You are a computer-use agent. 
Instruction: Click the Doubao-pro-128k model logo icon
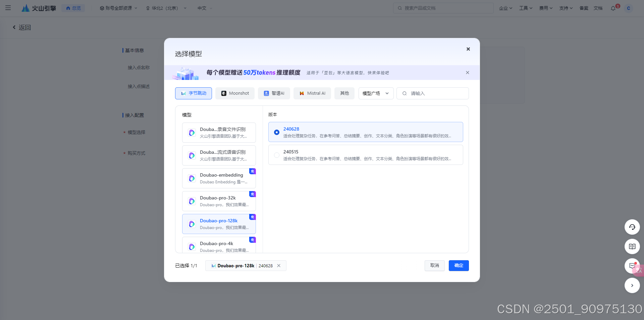(x=192, y=224)
